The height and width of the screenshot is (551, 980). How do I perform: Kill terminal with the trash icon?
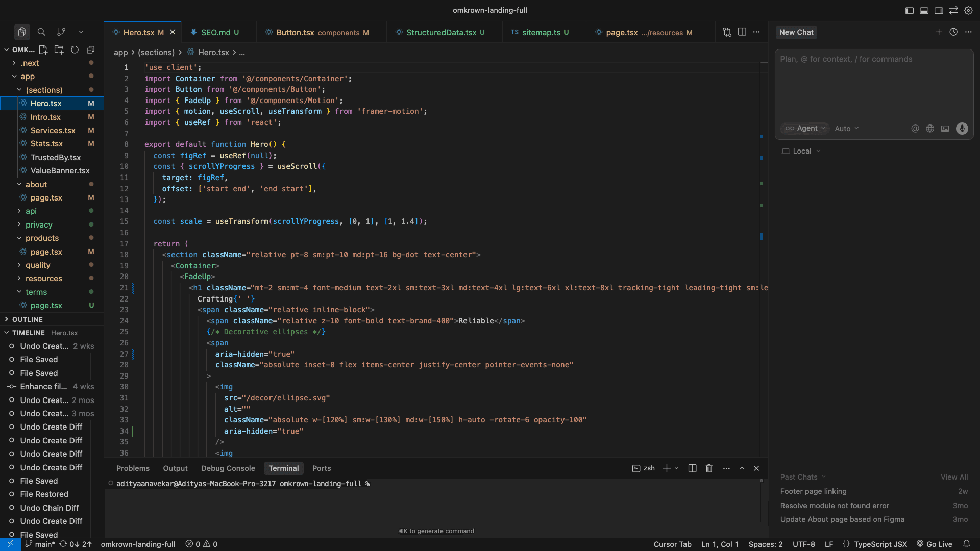pos(709,468)
